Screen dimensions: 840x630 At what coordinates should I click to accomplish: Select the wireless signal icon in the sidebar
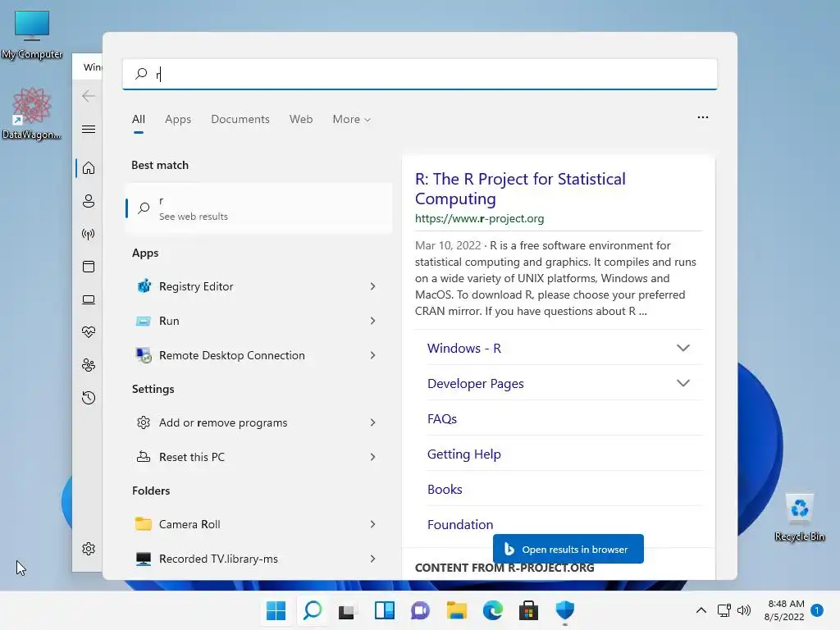89,234
